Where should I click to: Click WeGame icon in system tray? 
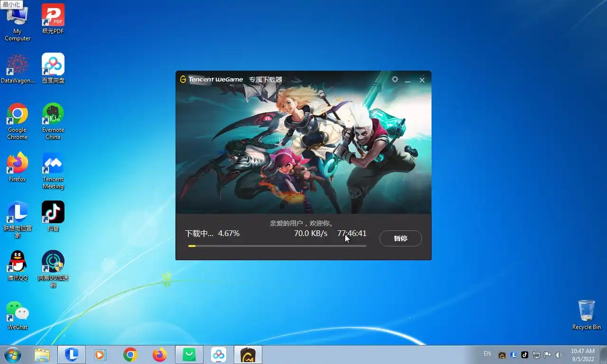tap(502, 355)
